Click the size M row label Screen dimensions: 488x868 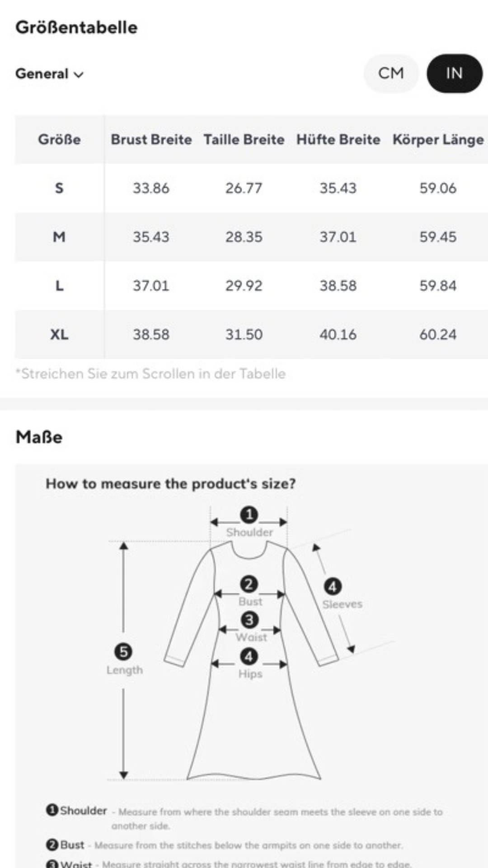pos(59,237)
